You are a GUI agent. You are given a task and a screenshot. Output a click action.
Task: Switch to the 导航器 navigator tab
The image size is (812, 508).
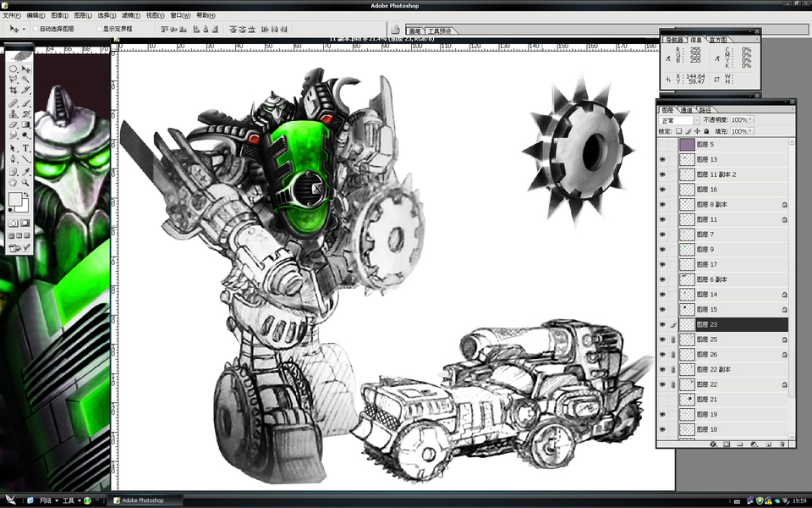point(674,40)
